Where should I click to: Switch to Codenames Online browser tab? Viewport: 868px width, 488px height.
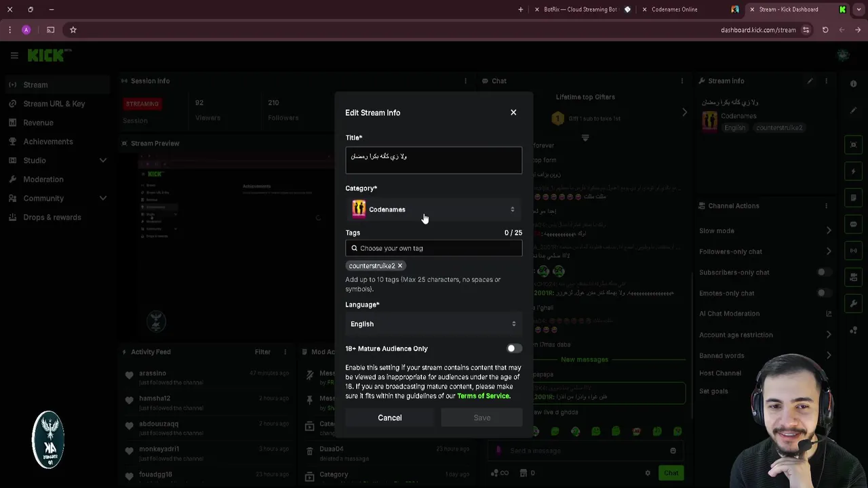point(689,9)
